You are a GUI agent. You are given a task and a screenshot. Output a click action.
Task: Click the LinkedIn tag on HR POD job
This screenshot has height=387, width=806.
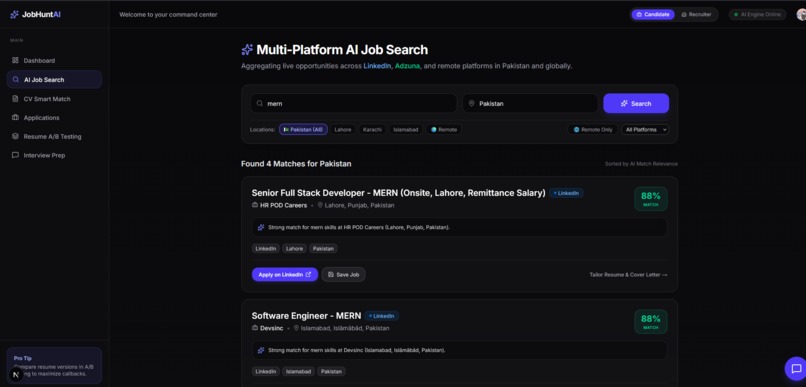point(266,248)
